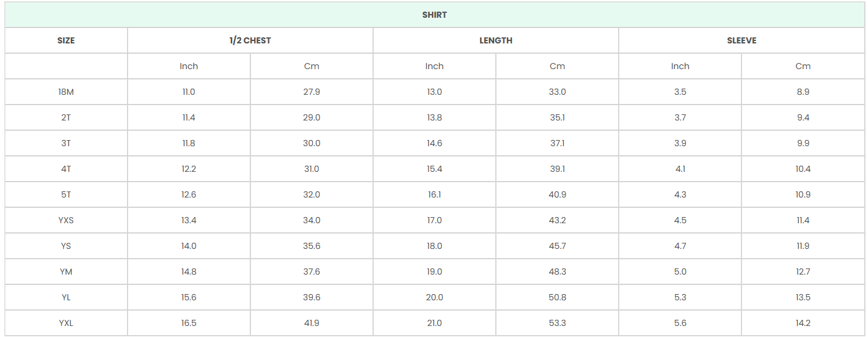Select the 2T size label
868x337 pixels.
coord(66,117)
